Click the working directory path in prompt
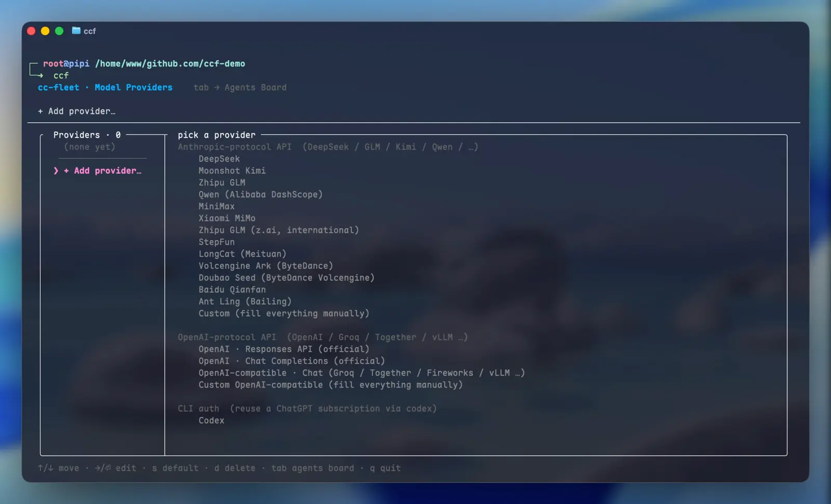 (170, 64)
